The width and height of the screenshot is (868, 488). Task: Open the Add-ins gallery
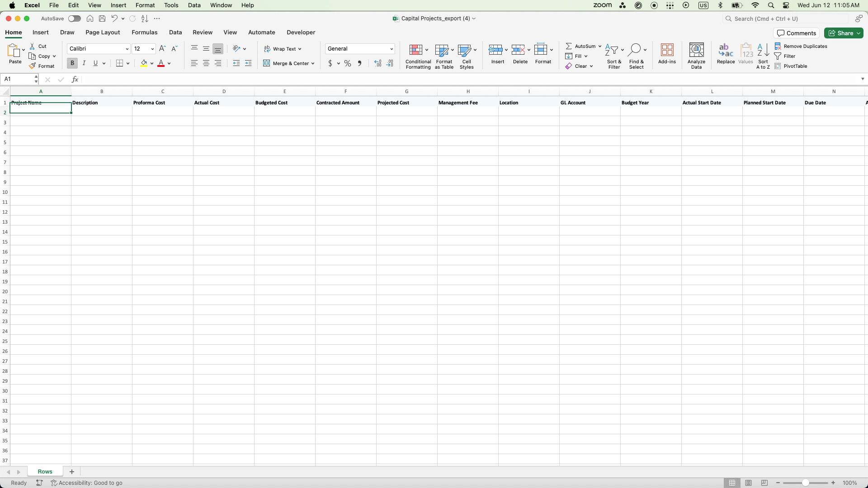coord(667,50)
